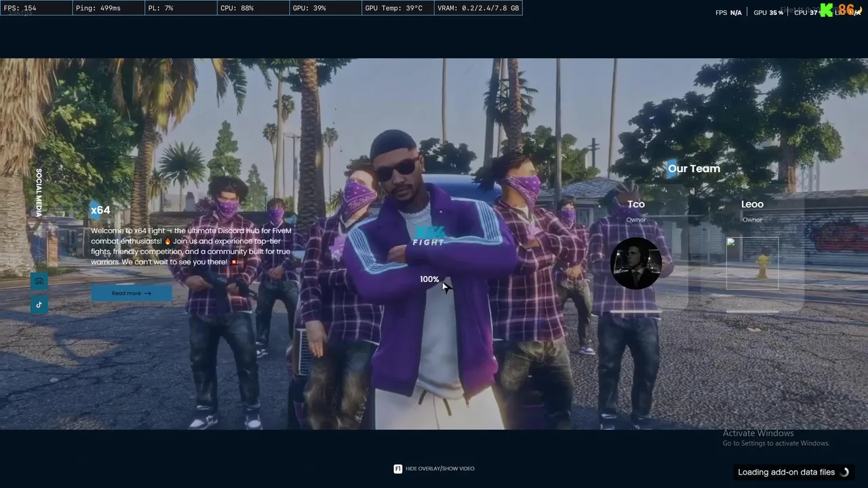Screen dimensions: 868x488
Task: Click the X64 FIGHT logo on the jacket
Action: coord(429,237)
